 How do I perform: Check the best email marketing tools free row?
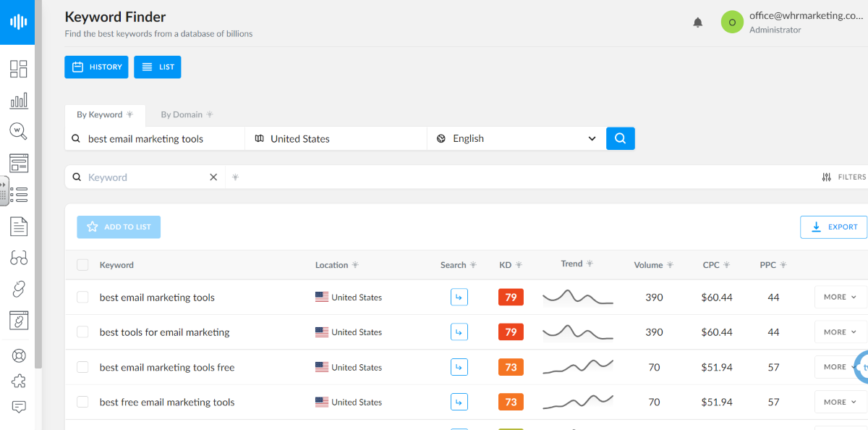[82, 367]
